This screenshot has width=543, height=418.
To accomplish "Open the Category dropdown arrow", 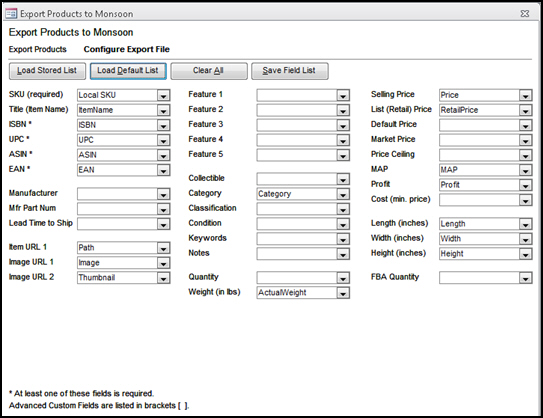I will [x=343, y=194].
